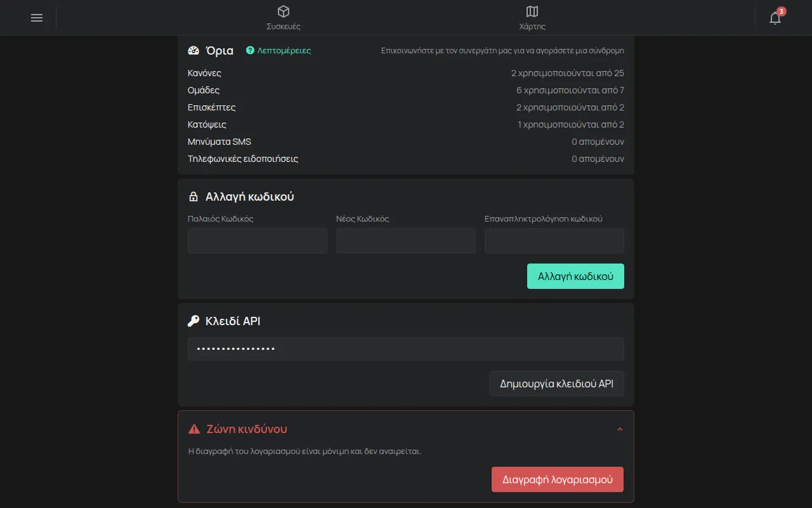Select the Τηλεφωνικές ειδοποιήσεις row label
This screenshot has height=508, width=812.
point(243,159)
